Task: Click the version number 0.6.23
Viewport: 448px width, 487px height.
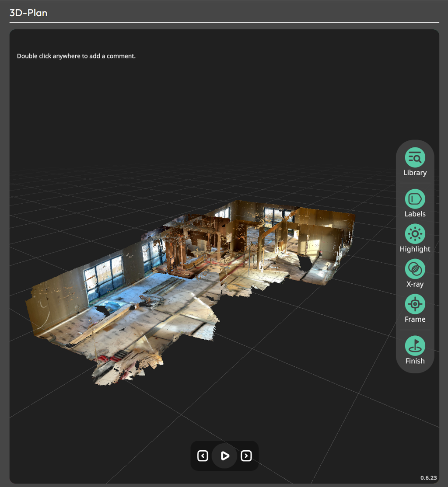Action: pos(428,478)
